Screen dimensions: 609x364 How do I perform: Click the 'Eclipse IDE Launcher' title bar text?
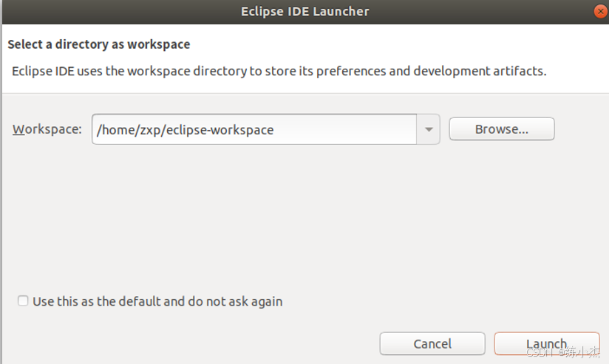305,11
